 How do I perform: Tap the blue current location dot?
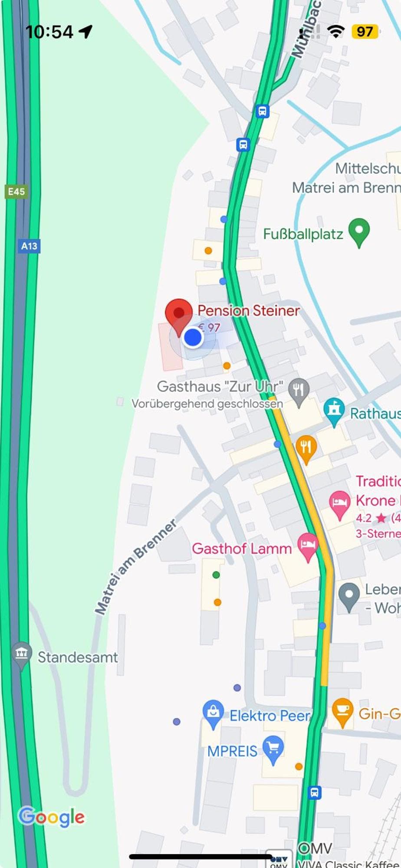tap(193, 337)
